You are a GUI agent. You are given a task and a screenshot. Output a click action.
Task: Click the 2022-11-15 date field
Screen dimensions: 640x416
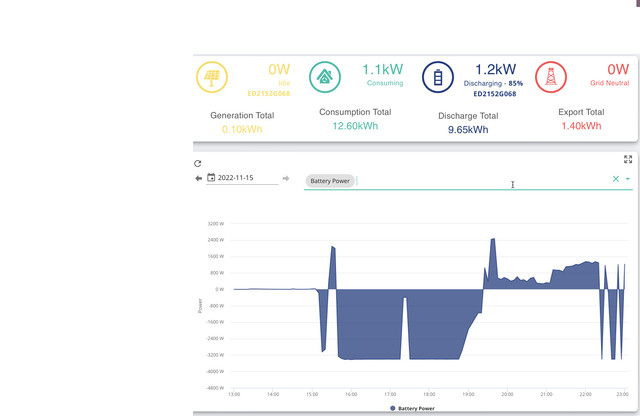[242, 178]
